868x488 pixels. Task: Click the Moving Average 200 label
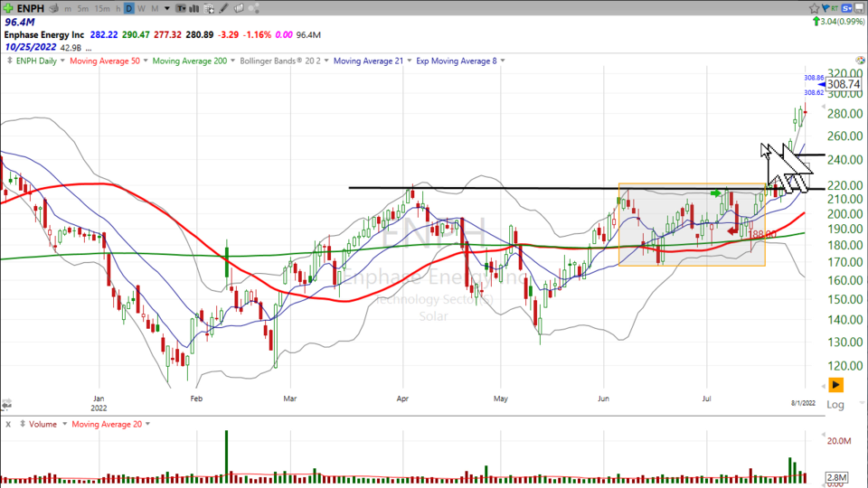(x=190, y=61)
